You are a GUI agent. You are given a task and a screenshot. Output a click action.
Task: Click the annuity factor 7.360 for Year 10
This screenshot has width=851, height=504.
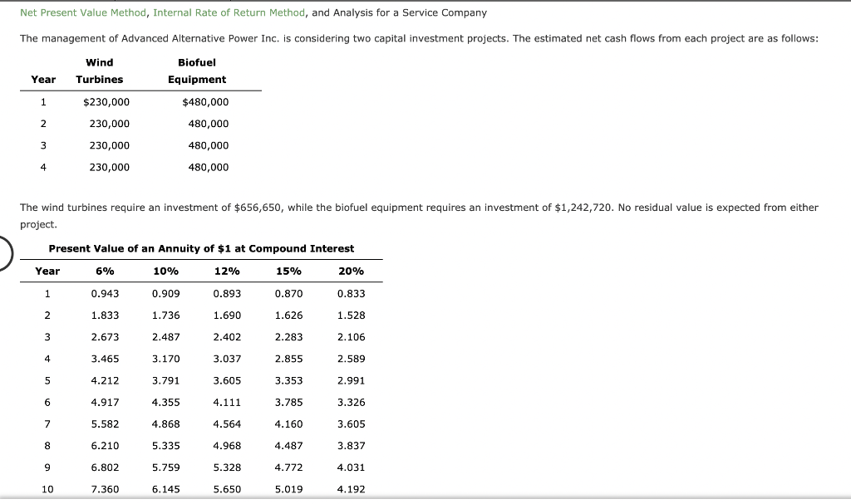(106, 489)
